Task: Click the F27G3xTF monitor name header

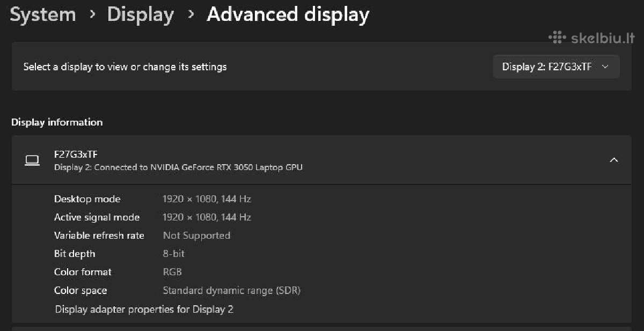Action: pos(76,155)
